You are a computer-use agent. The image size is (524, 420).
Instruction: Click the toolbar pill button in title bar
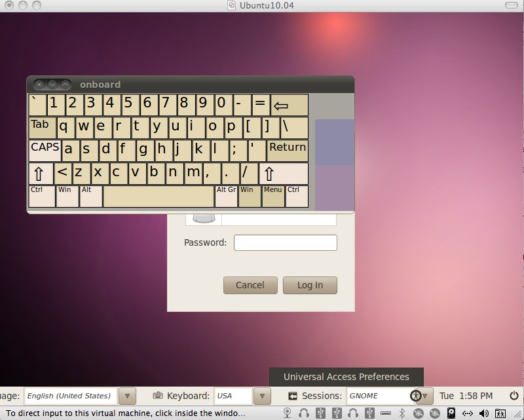point(511,5)
